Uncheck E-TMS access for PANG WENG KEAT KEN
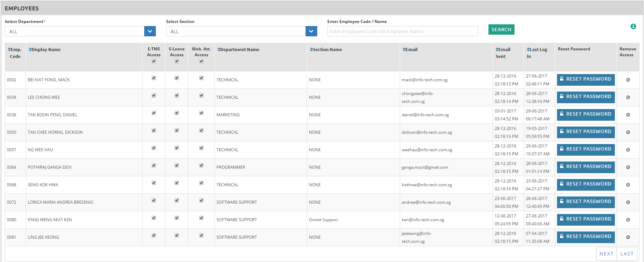Viewport: 644px width, 262px height. [x=154, y=218]
